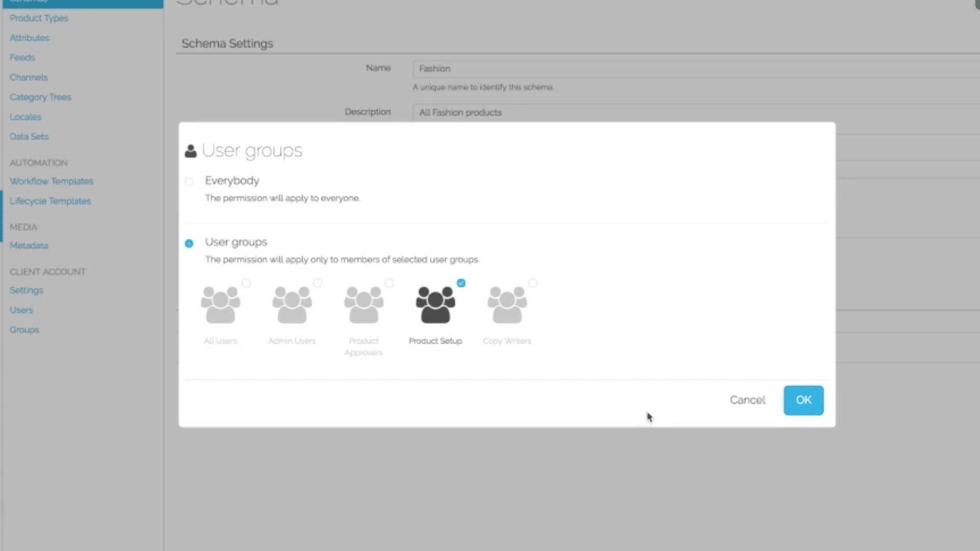Click Cancel to dismiss the dialog
This screenshot has height=551, width=980.
click(x=747, y=400)
